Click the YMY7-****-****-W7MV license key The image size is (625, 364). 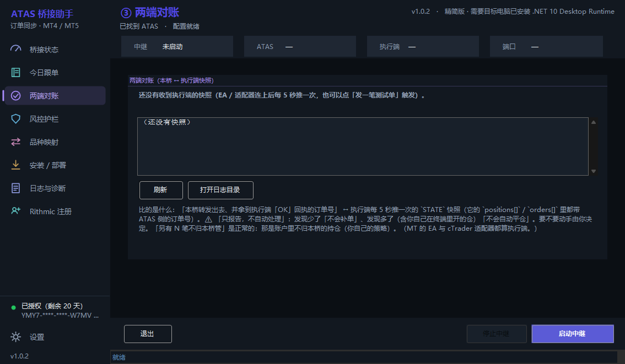click(x=60, y=316)
